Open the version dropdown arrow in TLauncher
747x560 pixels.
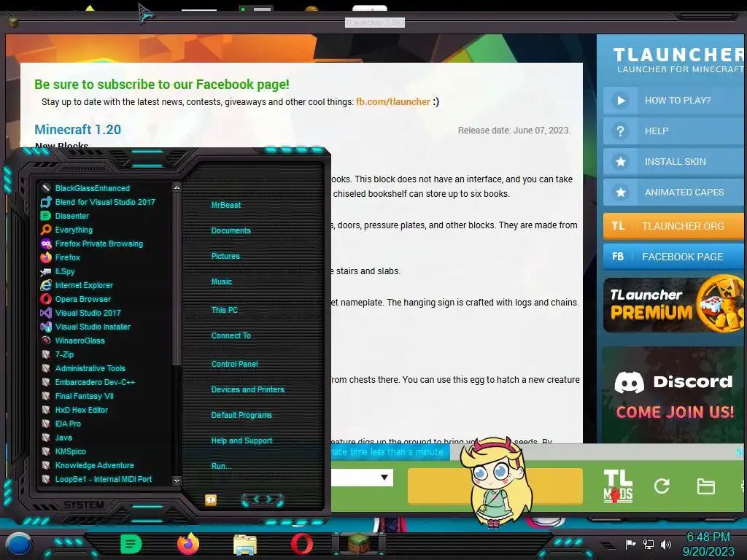384,477
